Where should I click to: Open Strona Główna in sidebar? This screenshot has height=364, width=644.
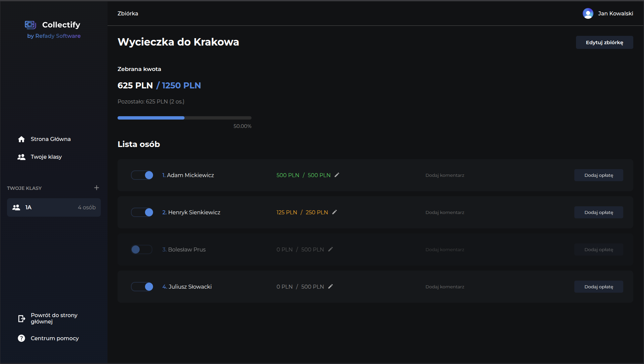(50, 139)
